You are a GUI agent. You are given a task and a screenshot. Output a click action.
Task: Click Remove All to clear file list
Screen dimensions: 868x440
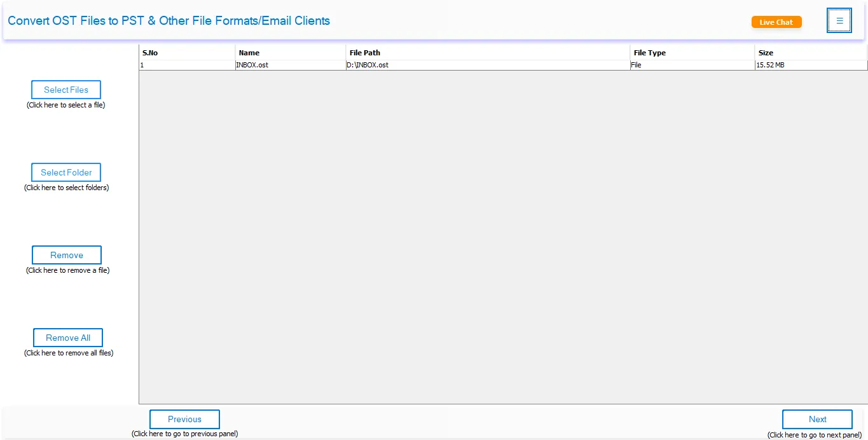coord(67,337)
